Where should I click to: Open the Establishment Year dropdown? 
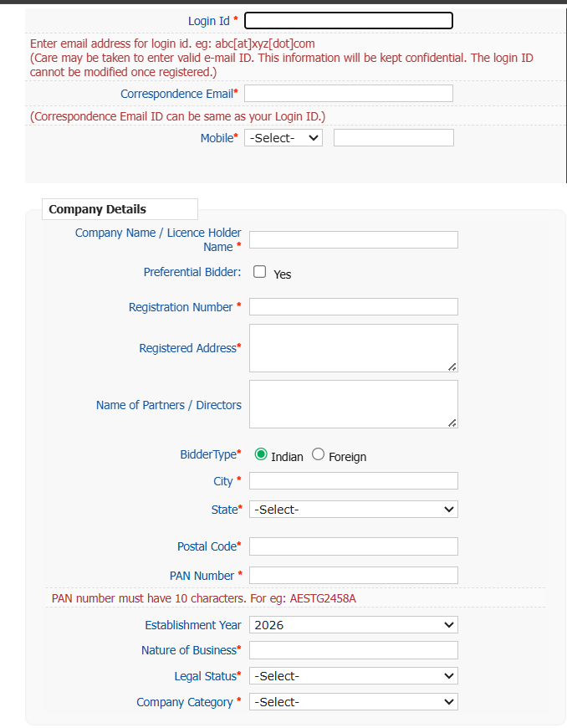353,625
